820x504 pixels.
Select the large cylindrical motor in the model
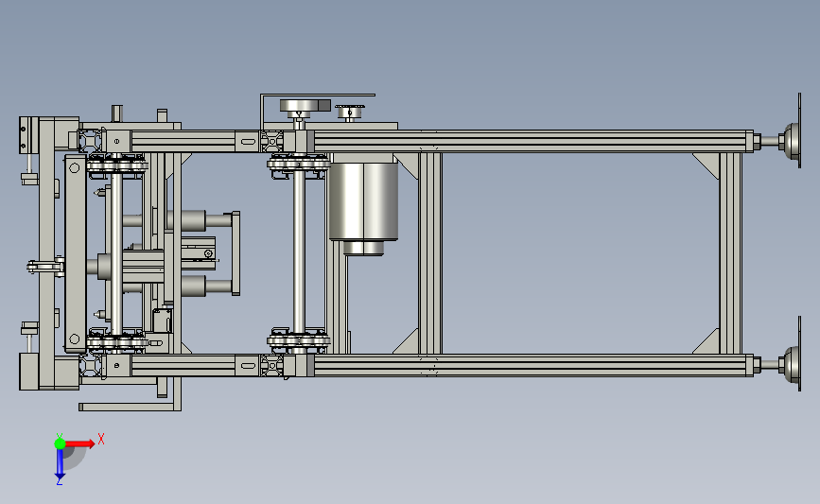[x=363, y=201]
